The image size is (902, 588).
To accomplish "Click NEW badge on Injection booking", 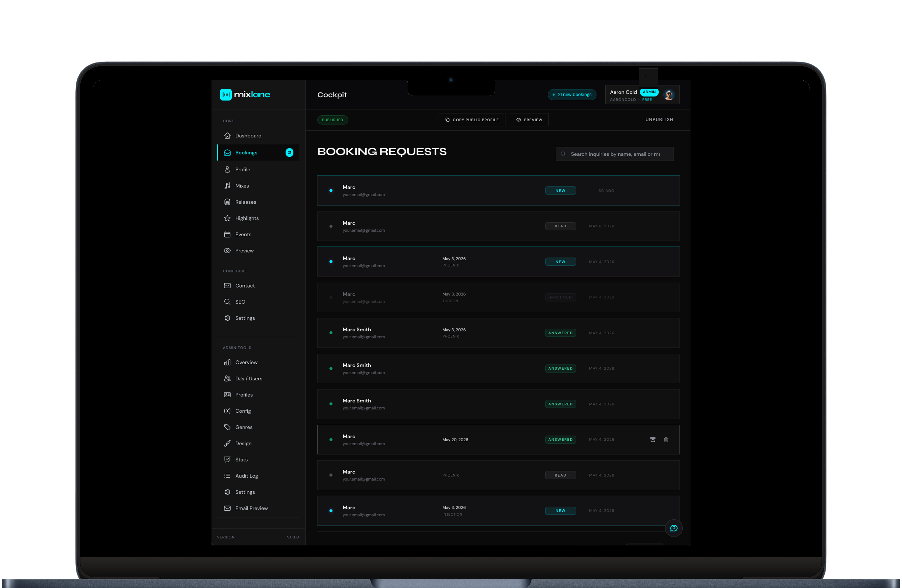I will pyautogui.click(x=561, y=511).
